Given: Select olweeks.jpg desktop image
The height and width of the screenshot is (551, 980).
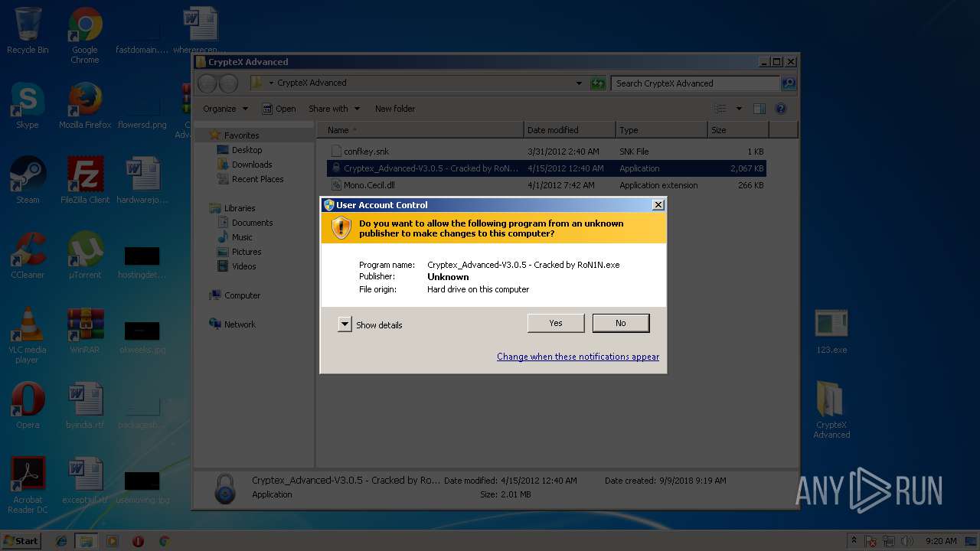Looking at the screenshot, I should tap(142, 335).
